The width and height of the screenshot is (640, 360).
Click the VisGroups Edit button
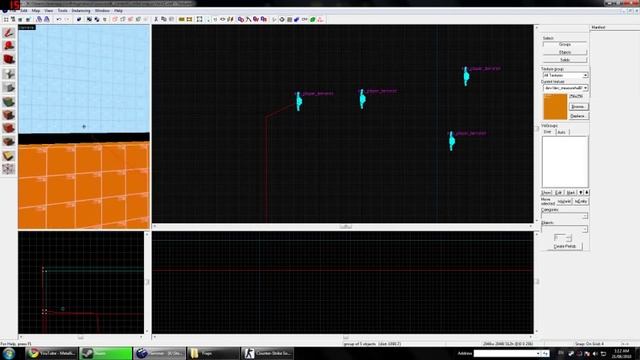[x=558, y=193]
